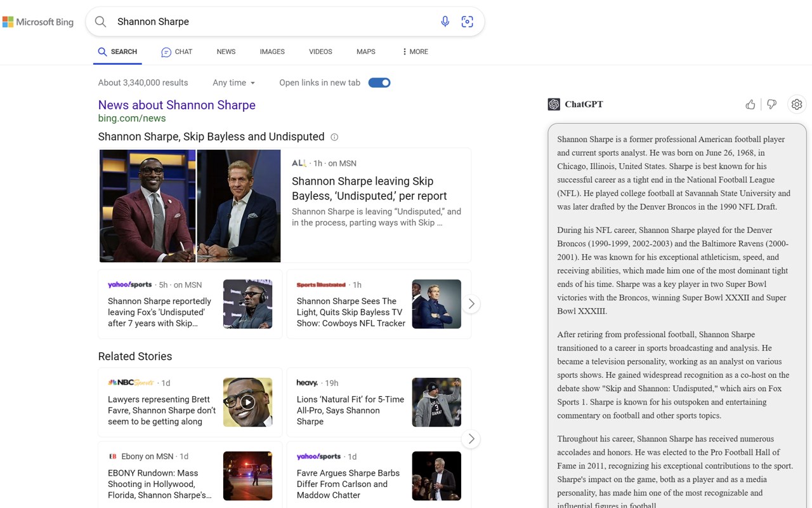The image size is (812, 508).
Task: Give thumbs up to the ChatGPT answer
Action: point(750,104)
